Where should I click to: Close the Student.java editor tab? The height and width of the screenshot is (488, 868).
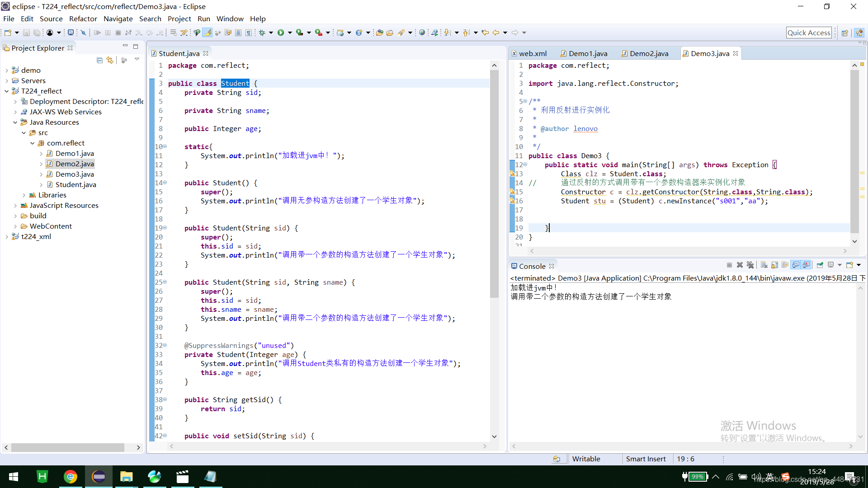tap(206, 53)
